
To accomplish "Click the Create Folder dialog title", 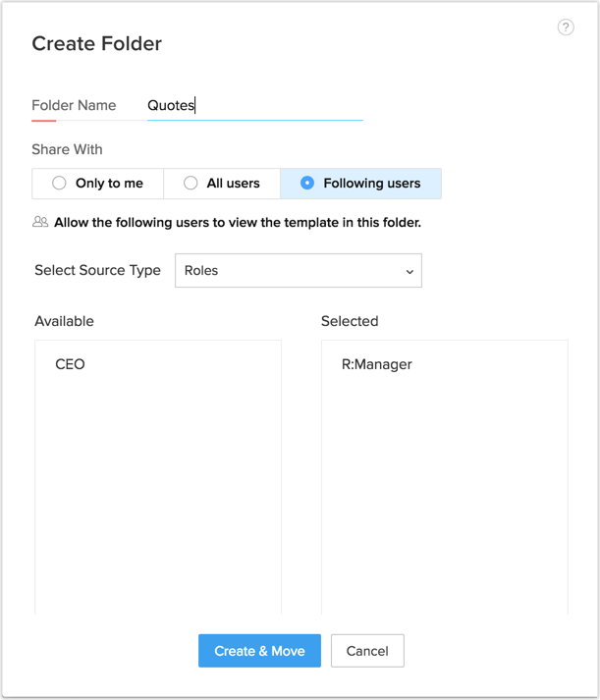I will point(97,43).
